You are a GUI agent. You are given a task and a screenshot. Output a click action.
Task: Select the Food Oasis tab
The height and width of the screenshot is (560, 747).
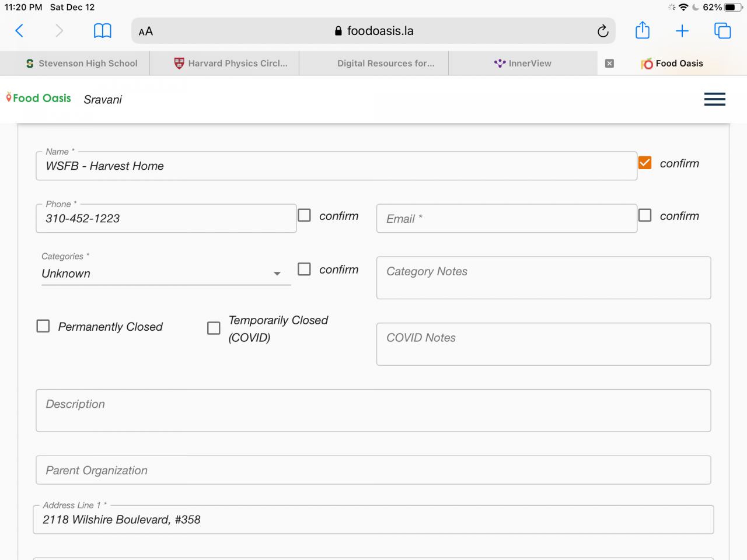(672, 64)
